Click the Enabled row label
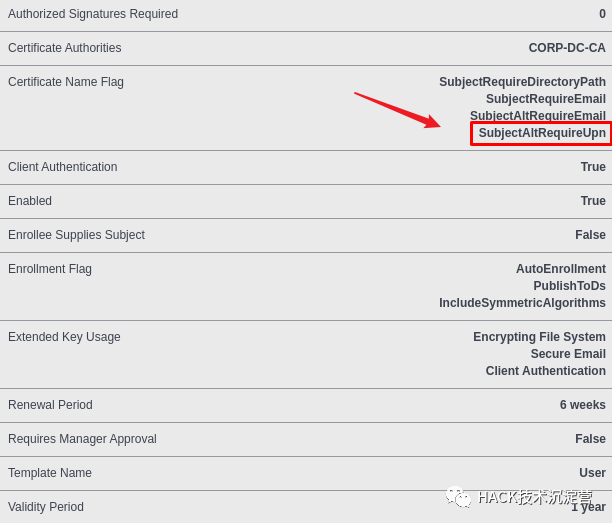The height and width of the screenshot is (525, 612). pyautogui.click(x=30, y=201)
